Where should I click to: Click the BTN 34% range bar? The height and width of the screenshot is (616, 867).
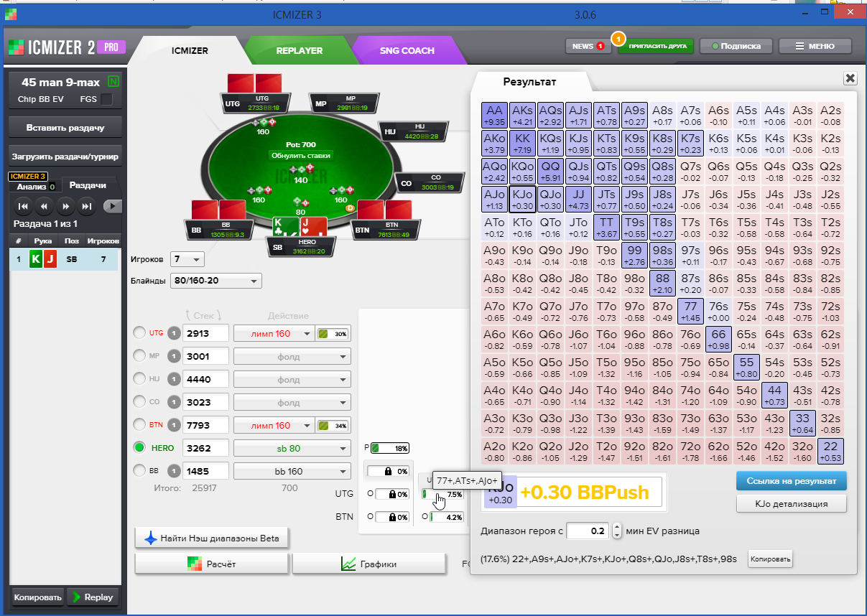[x=334, y=426]
